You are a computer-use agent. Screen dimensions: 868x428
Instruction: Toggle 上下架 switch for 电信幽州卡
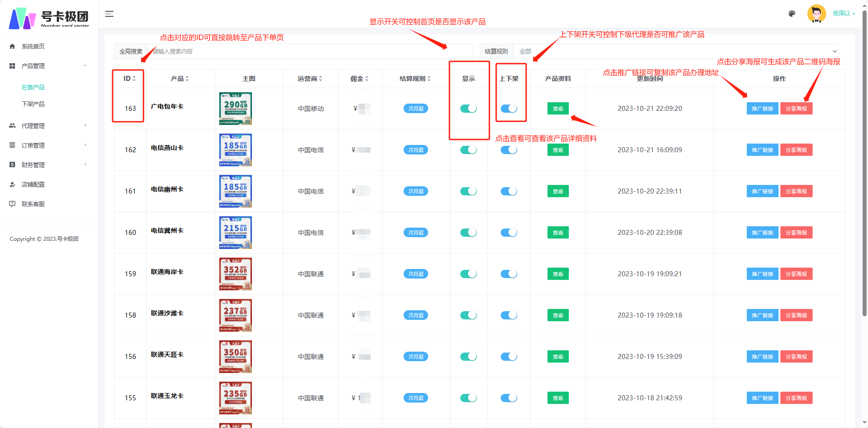click(509, 191)
